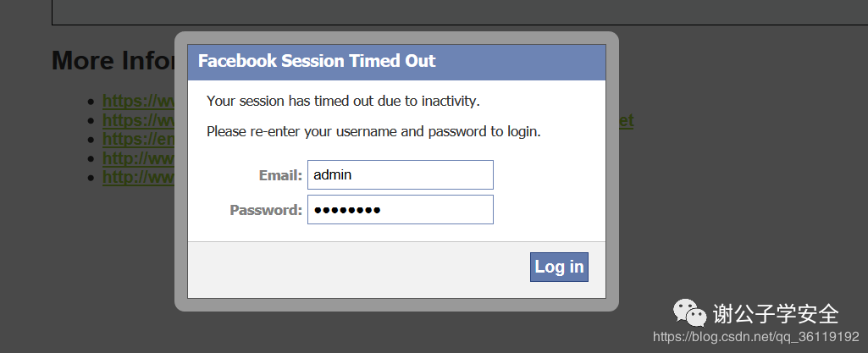Click the 谢公子学安全 watermark text
The height and width of the screenshot is (353, 868).
776,314
